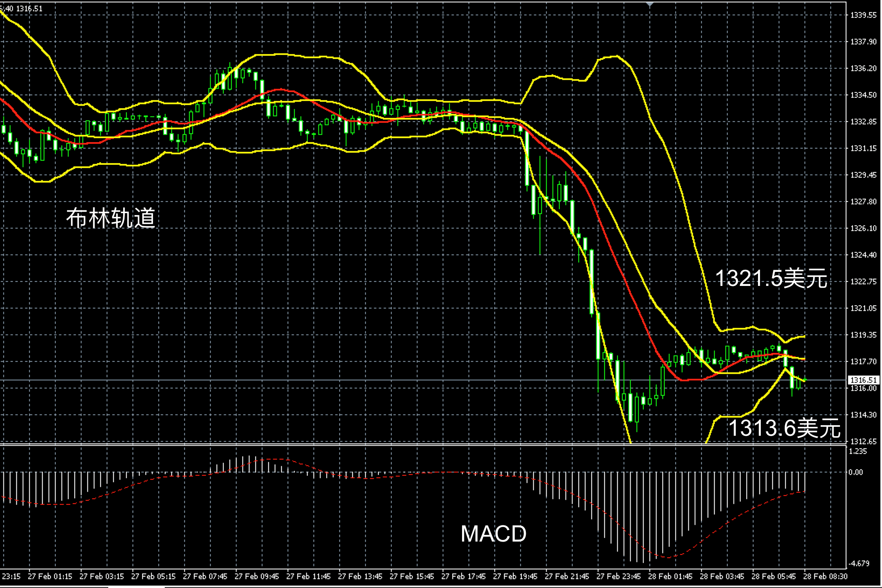Click the 1321.5美元 annotation
Image resolution: width=882 pixels, height=588 pixels.
[771, 279]
